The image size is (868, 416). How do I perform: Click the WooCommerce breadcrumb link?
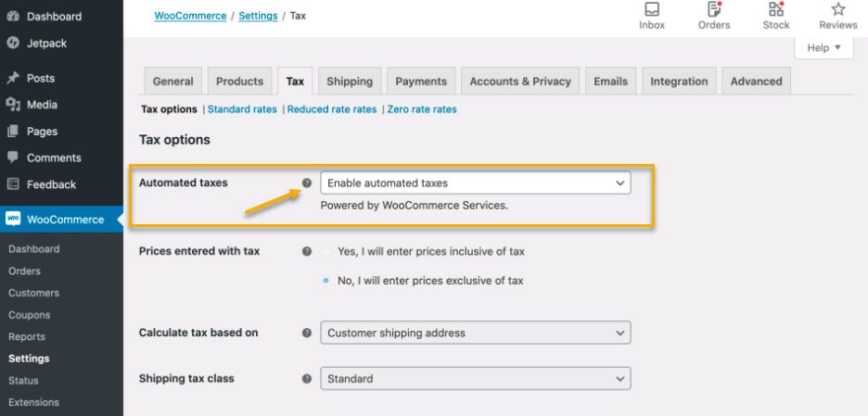pyautogui.click(x=190, y=16)
